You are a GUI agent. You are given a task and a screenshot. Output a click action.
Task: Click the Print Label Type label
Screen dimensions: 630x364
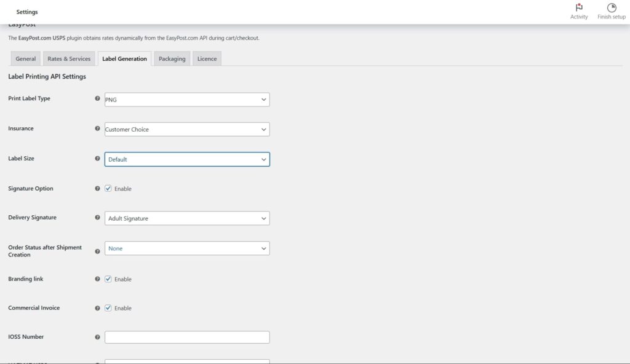[x=29, y=98]
